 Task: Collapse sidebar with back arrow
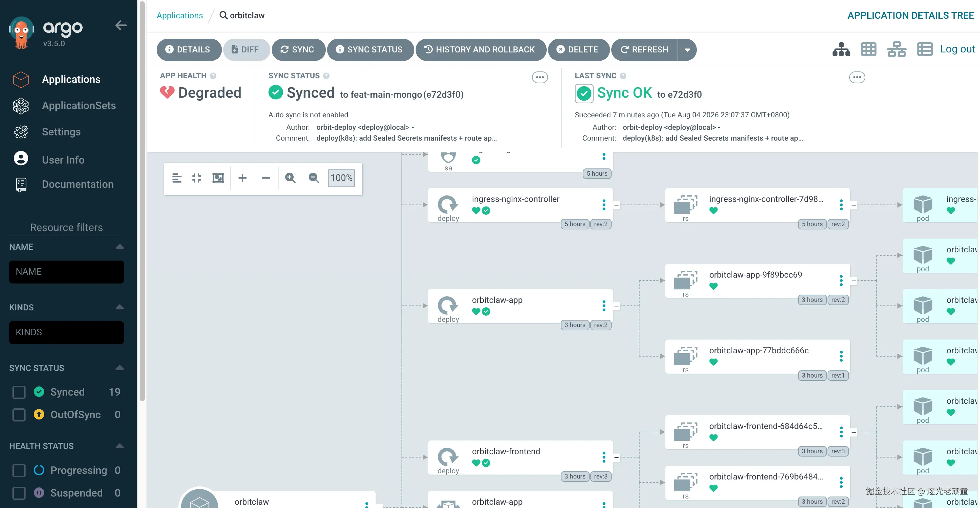121,26
